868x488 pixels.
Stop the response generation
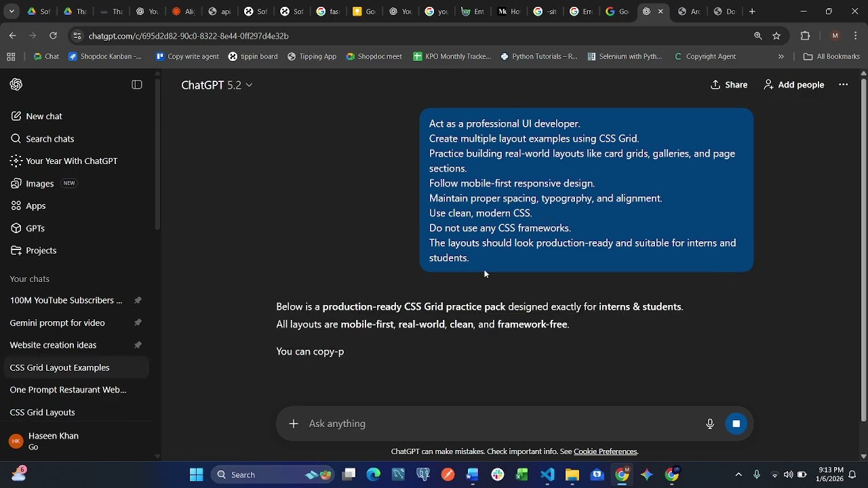click(x=736, y=424)
